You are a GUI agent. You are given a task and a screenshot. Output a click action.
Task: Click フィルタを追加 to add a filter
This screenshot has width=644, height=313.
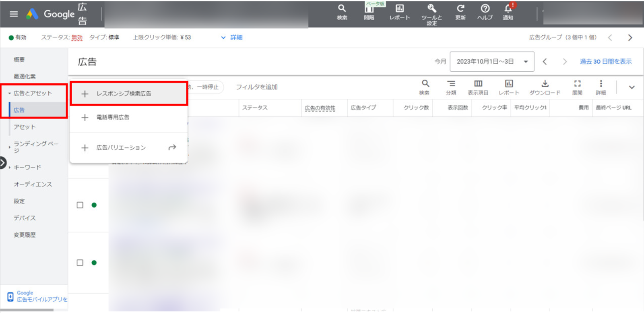point(256,87)
